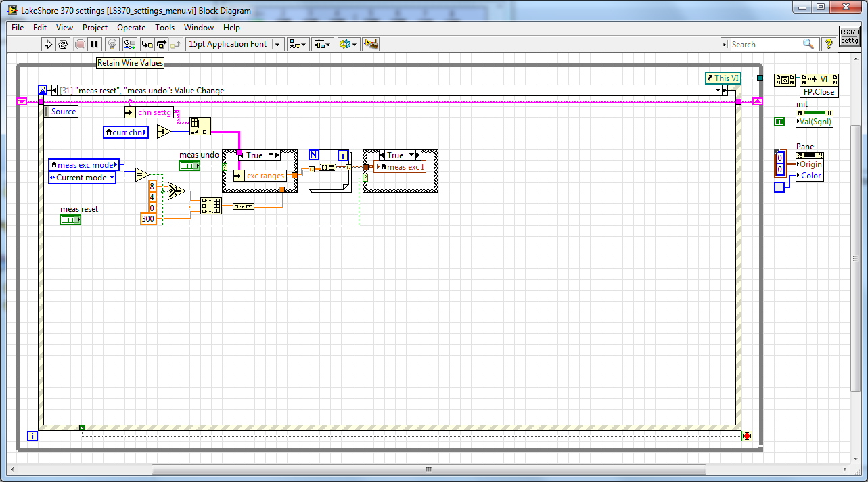Click the Origin property of Pane
The image size is (868, 482).
click(810, 164)
